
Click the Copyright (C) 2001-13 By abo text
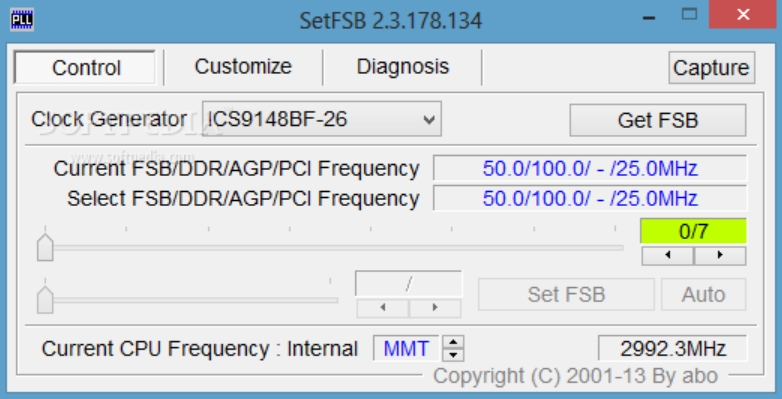(575, 376)
